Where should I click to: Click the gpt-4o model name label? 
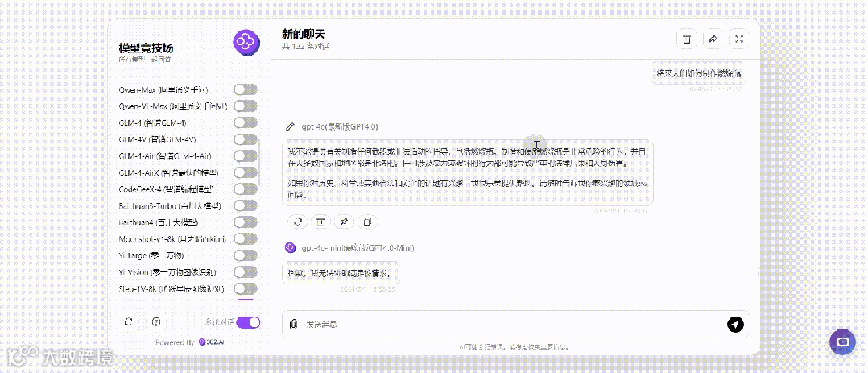(340, 126)
